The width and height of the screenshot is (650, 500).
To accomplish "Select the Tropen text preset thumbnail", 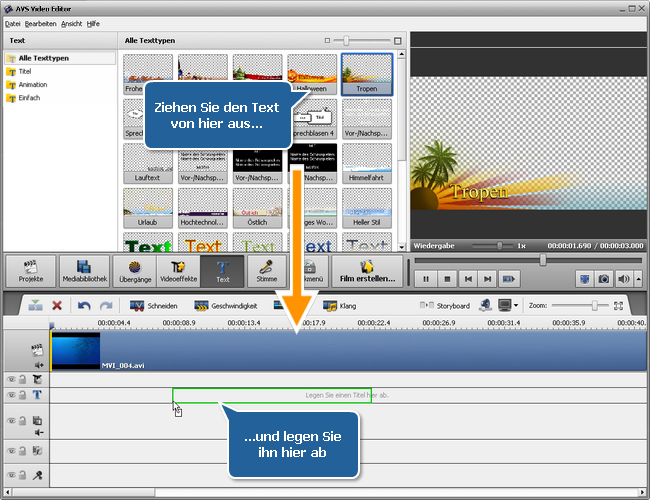I will pyautogui.click(x=367, y=74).
